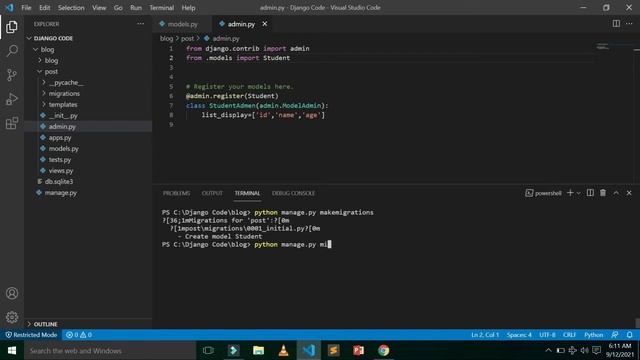The image size is (640, 360).
Task: Select the powershell terminal label
Action: coord(543,193)
